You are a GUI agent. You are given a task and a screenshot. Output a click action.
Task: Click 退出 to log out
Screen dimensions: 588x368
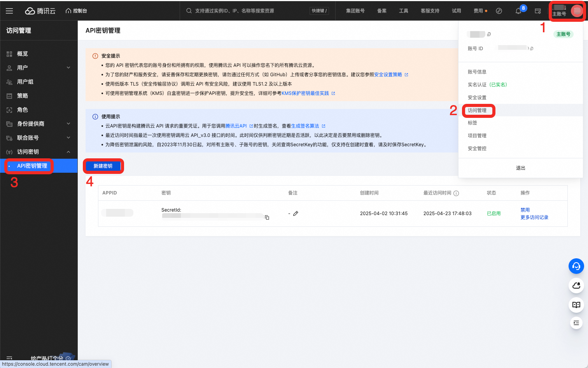click(520, 168)
